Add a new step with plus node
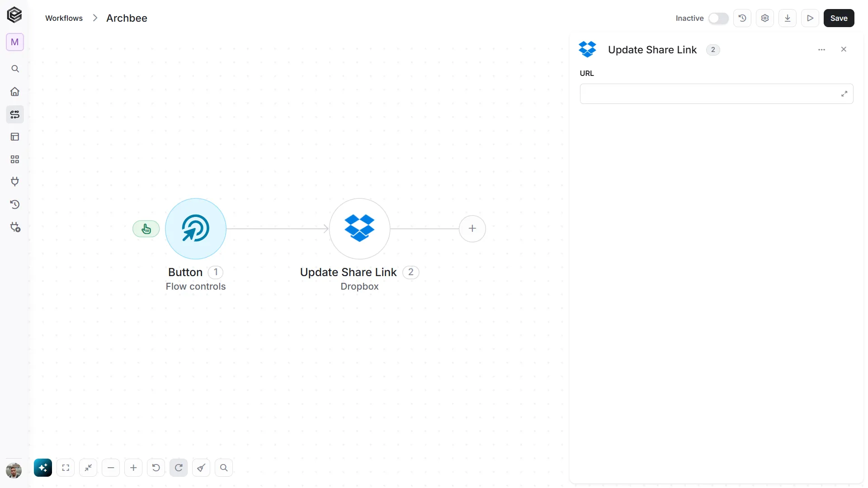 click(x=472, y=229)
